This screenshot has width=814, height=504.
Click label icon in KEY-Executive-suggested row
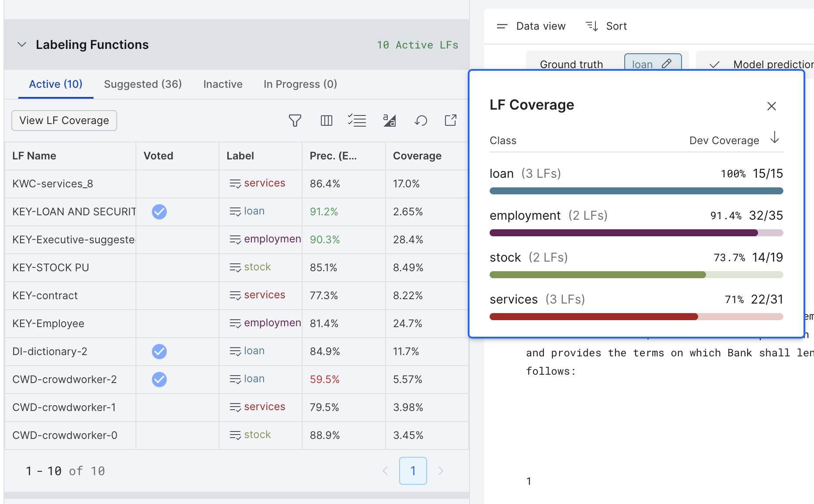(x=235, y=240)
